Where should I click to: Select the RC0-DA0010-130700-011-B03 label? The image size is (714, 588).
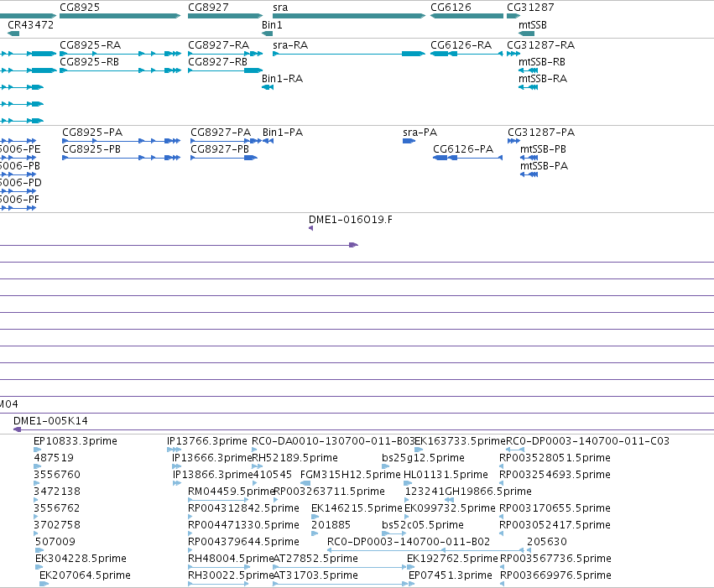point(333,441)
